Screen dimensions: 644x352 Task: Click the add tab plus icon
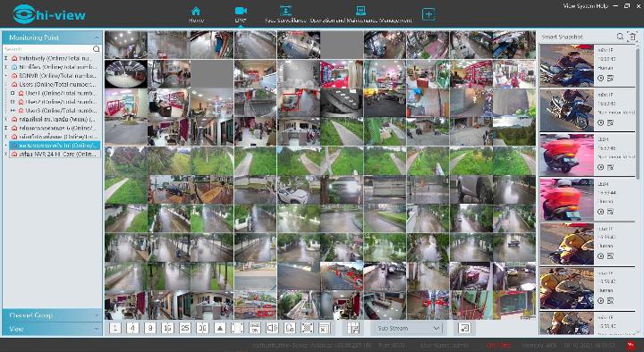[428, 14]
